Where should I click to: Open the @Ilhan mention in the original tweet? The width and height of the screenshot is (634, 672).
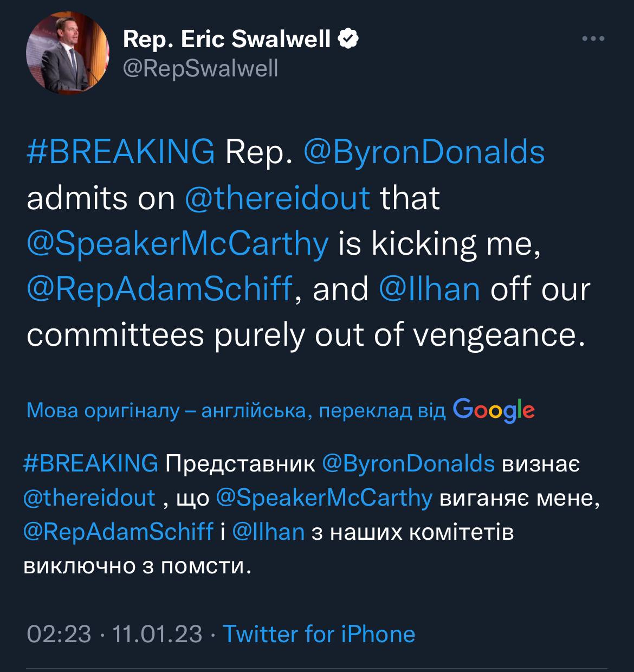(429, 289)
